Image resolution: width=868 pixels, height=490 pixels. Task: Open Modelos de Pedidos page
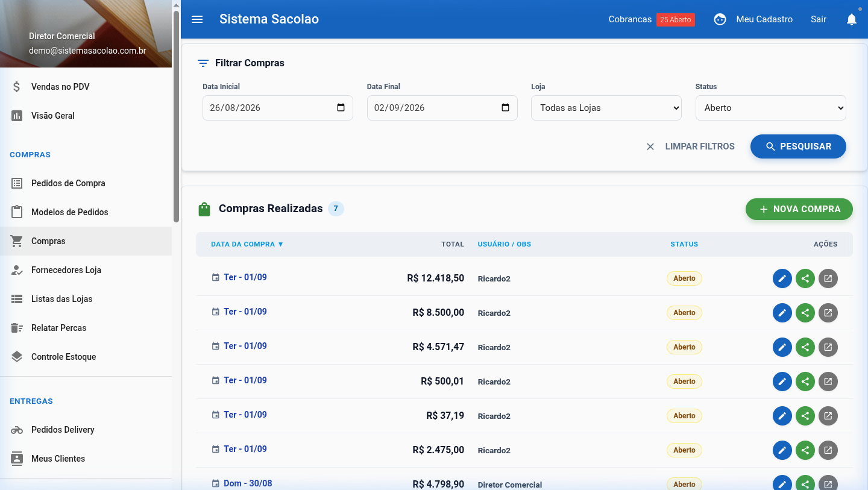point(86,212)
